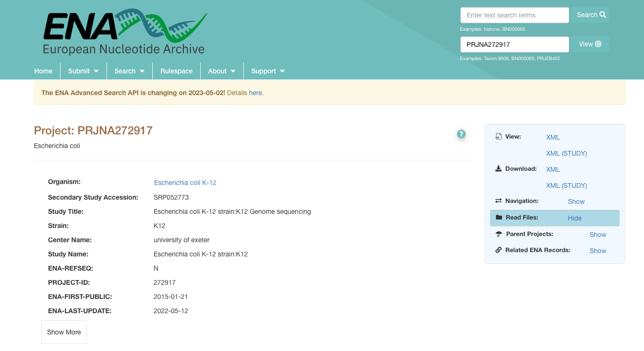Image resolution: width=644 pixels, height=351 pixels.
Task: Click the accession input containing PRJNA272917
Action: [515, 44]
